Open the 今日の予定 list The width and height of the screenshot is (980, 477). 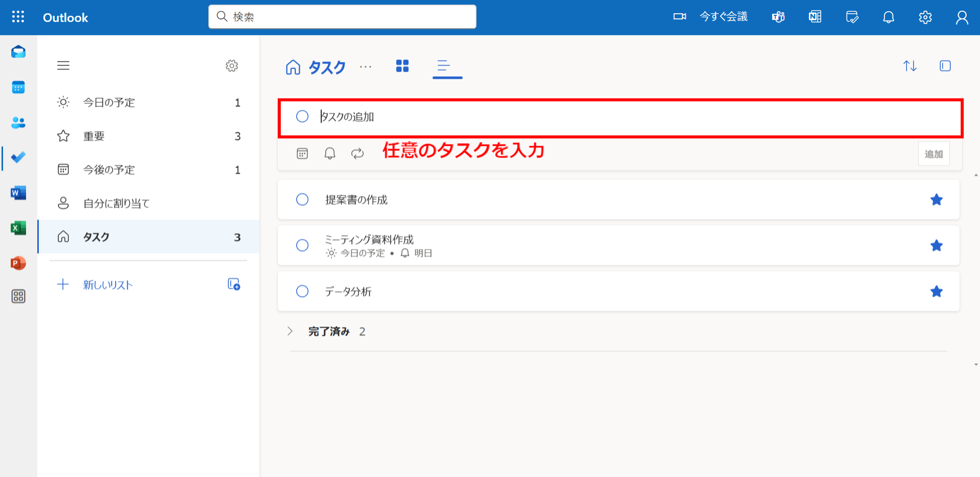point(109,102)
